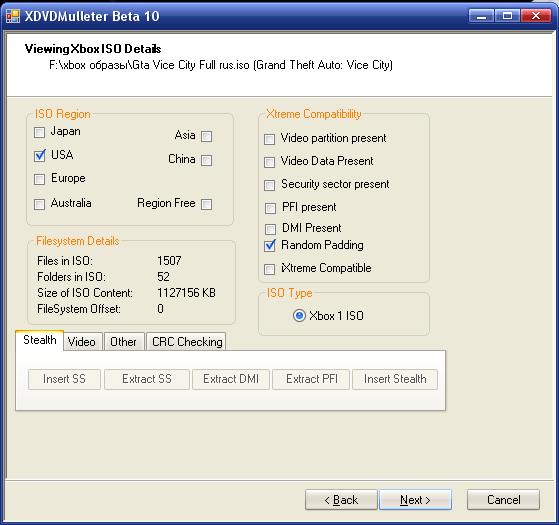
Task: Go back with the Back button
Action: tap(341, 500)
